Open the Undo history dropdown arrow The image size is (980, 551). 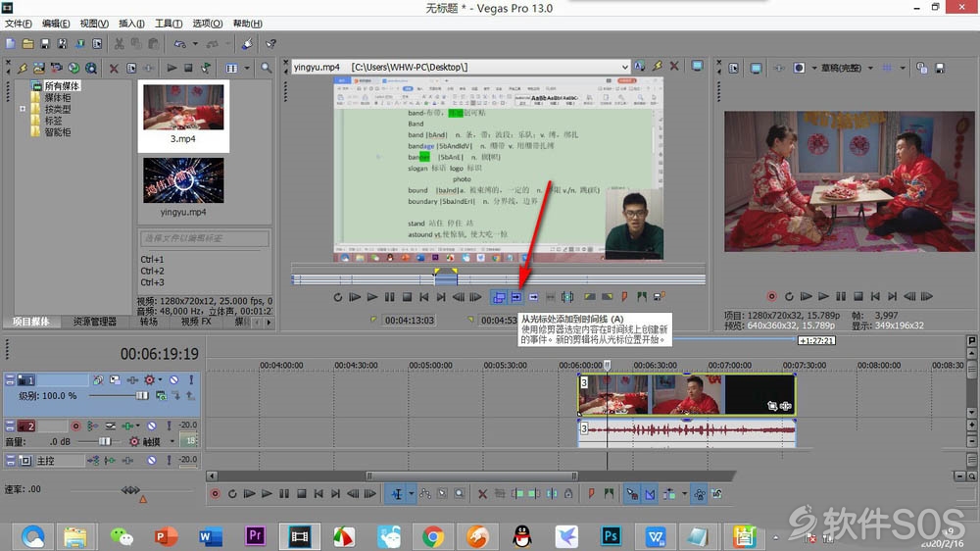coord(195,44)
